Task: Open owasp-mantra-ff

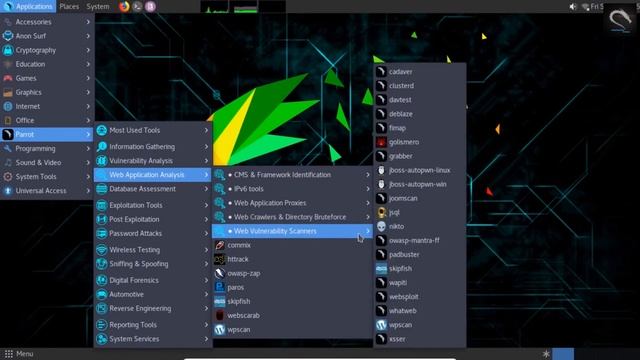Action: [x=420, y=240]
